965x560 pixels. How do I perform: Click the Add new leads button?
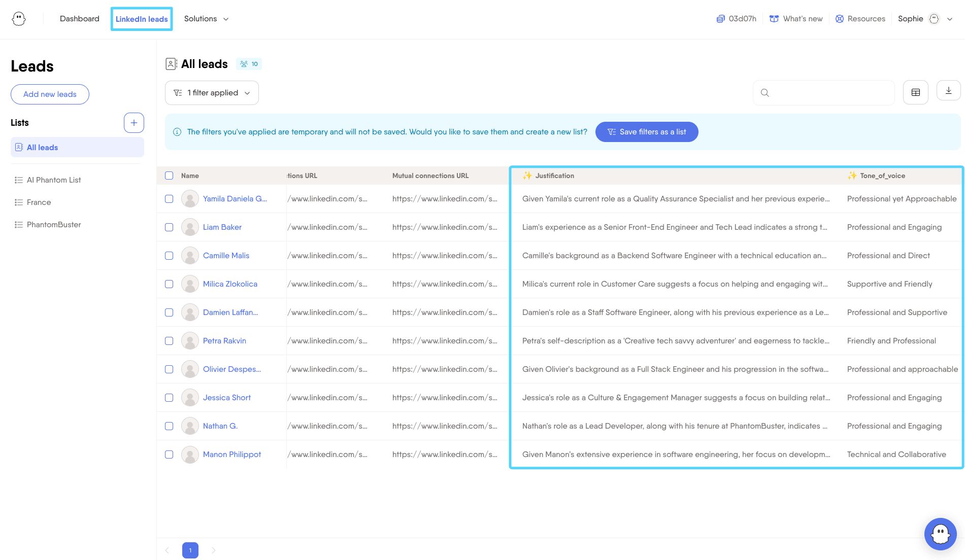coord(50,94)
